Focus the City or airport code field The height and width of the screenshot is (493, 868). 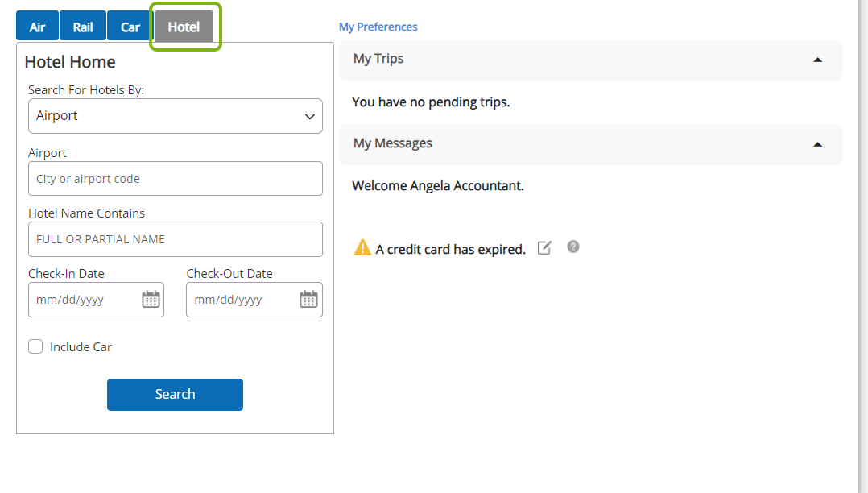pyautogui.click(x=176, y=178)
